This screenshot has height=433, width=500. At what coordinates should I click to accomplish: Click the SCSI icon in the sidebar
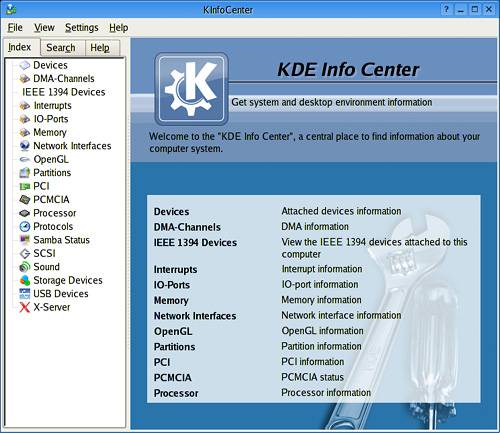coord(25,254)
